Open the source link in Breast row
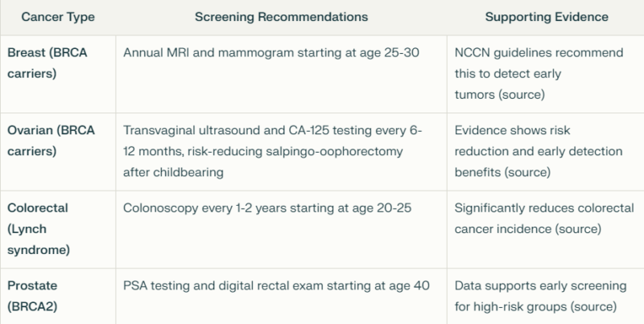This screenshot has height=324, width=644. point(522,95)
